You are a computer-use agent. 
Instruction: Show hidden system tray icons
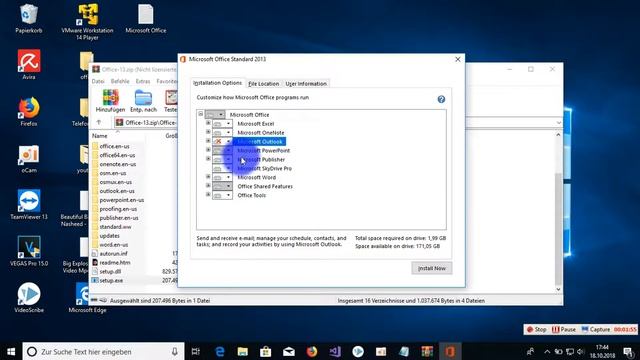click(x=547, y=351)
